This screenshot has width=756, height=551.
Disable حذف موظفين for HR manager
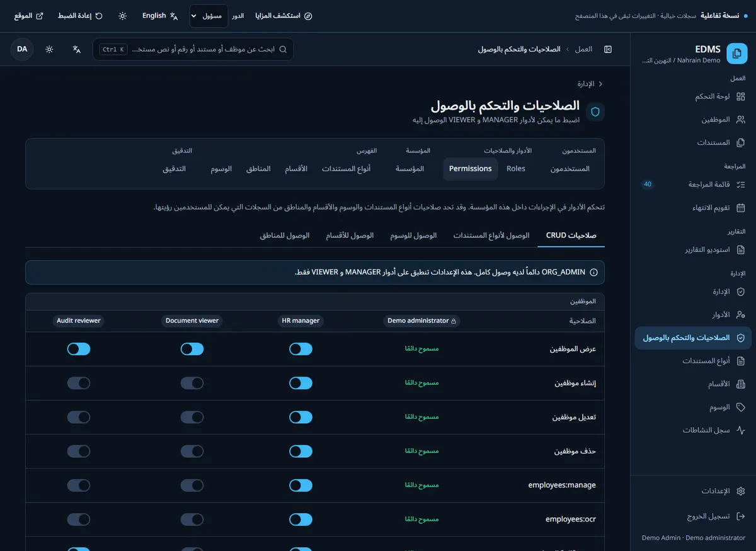pyautogui.click(x=301, y=451)
